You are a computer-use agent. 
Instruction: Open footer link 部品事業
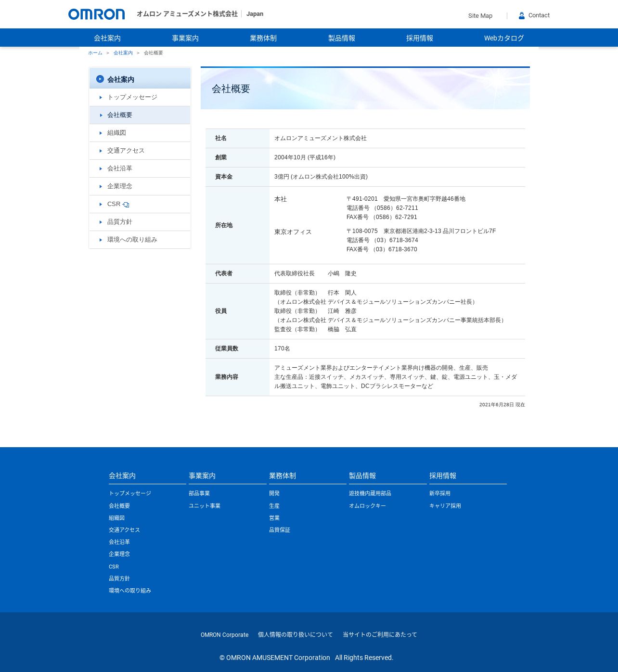[199, 493]
